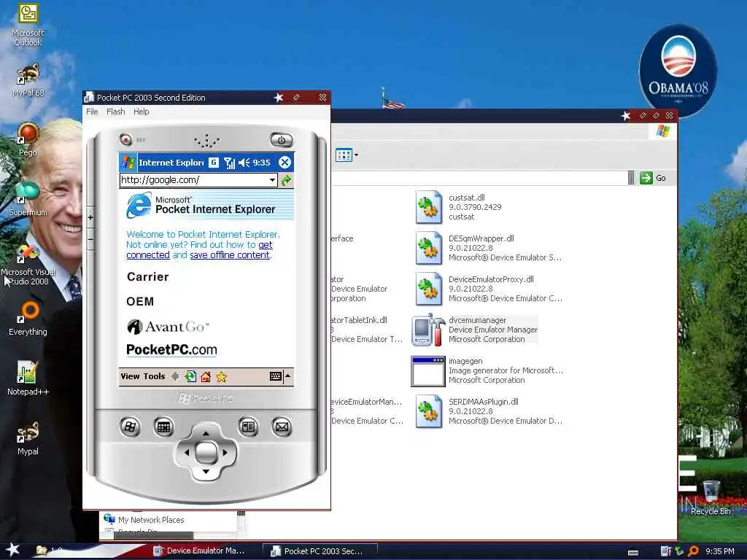Click the D-pad up arrow

206,433
